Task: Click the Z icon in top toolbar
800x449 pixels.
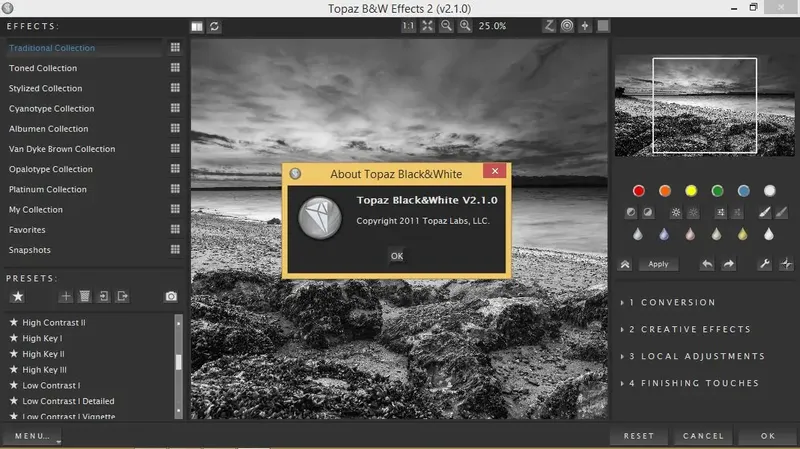Action: click(x=549, y=26)
